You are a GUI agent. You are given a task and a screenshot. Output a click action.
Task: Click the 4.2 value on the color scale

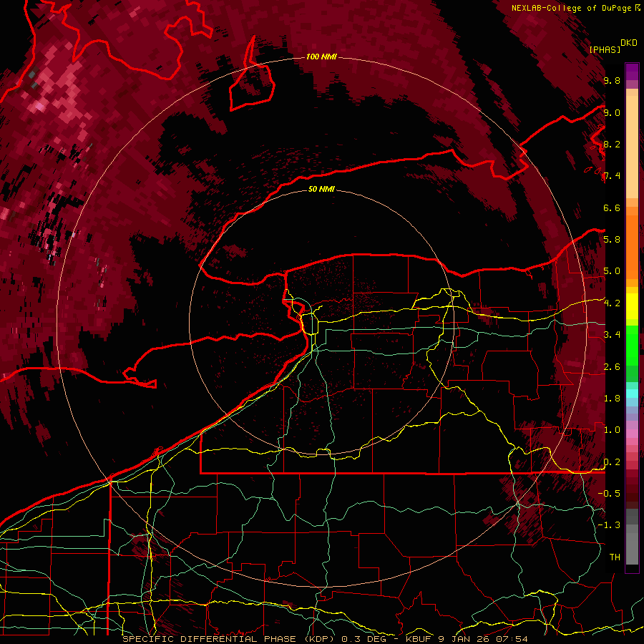612,303
